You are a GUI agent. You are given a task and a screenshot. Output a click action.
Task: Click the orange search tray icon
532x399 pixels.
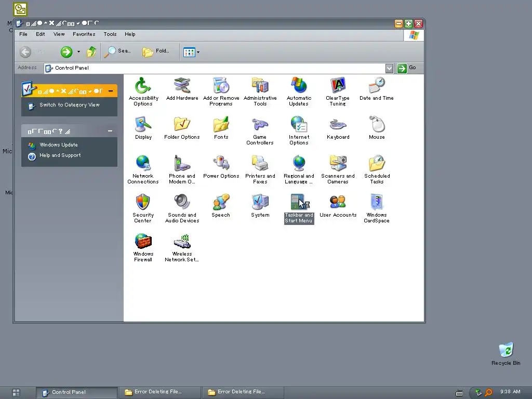pos(488,393)
